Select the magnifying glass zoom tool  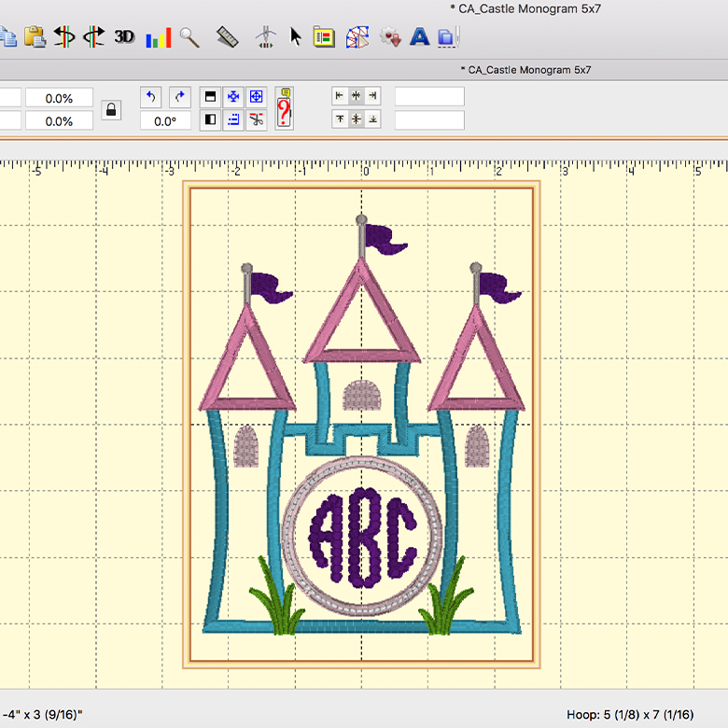[x=190, y=37]
